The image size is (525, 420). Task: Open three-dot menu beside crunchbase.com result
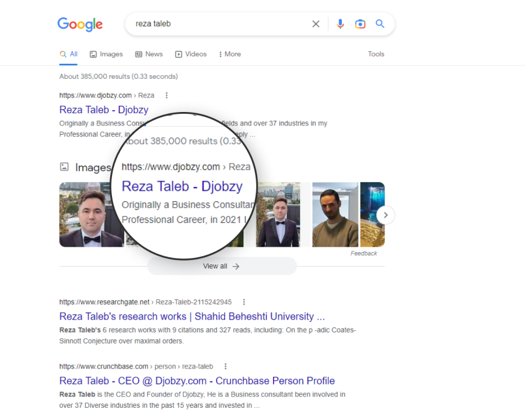(x=226, y=366)
